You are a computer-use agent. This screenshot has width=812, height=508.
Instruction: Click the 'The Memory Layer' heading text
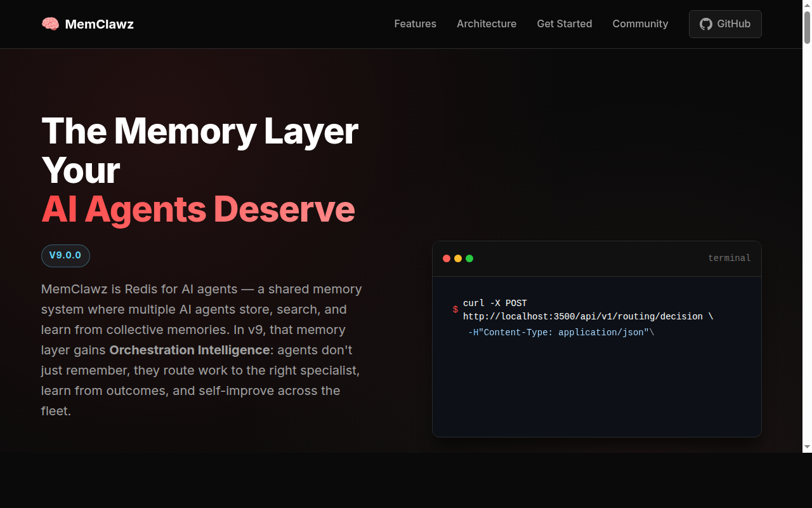coord(200,131)
